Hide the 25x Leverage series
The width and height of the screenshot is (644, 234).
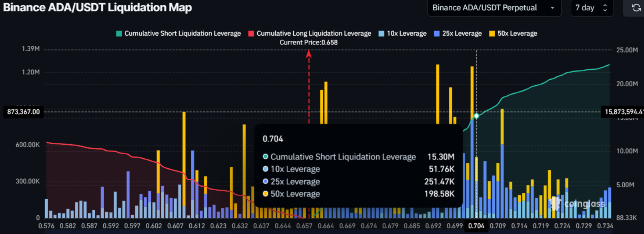(x=462, y=34)
